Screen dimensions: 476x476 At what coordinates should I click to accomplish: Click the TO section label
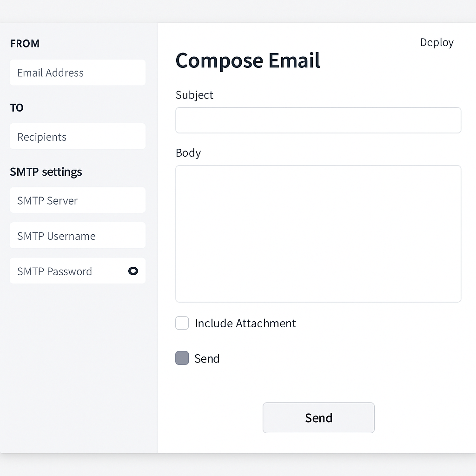pos(17,108)
